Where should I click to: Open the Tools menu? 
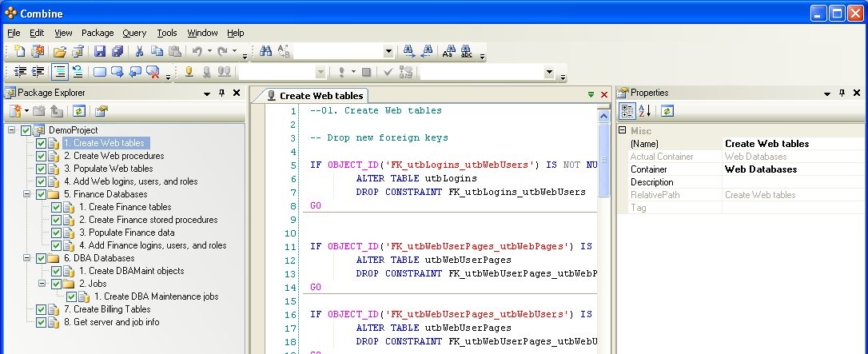tap(166, 34)
